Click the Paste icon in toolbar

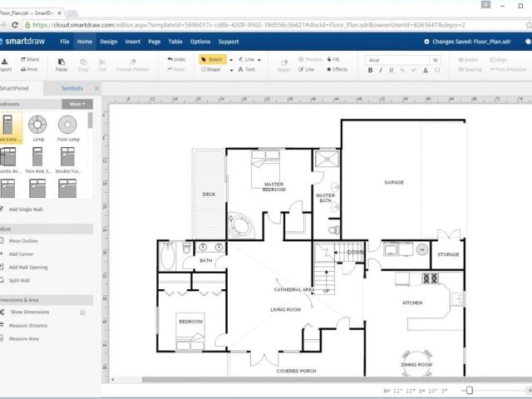(x=62, y=63)
